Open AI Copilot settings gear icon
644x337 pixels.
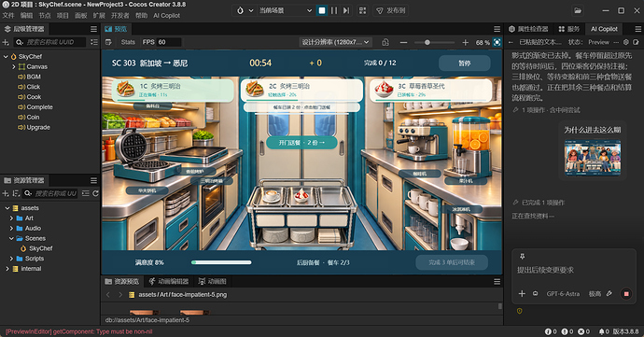tap(626, 42)
